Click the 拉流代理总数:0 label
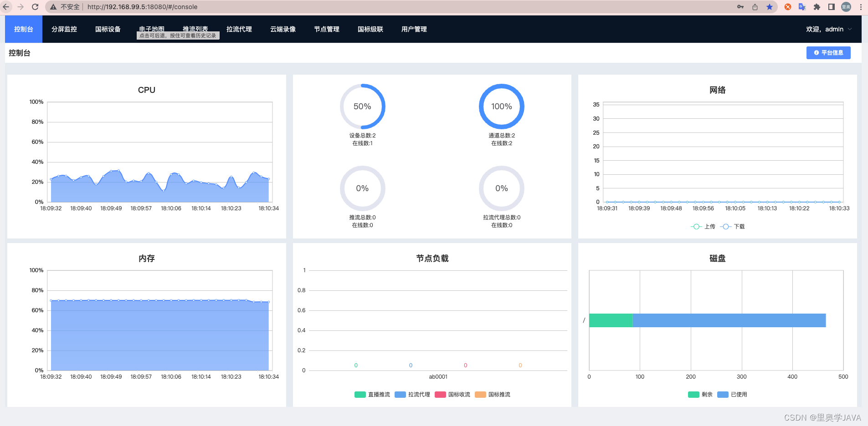Image resolution: width=868 pixels, height=426 pixels. tap(502, 218)
